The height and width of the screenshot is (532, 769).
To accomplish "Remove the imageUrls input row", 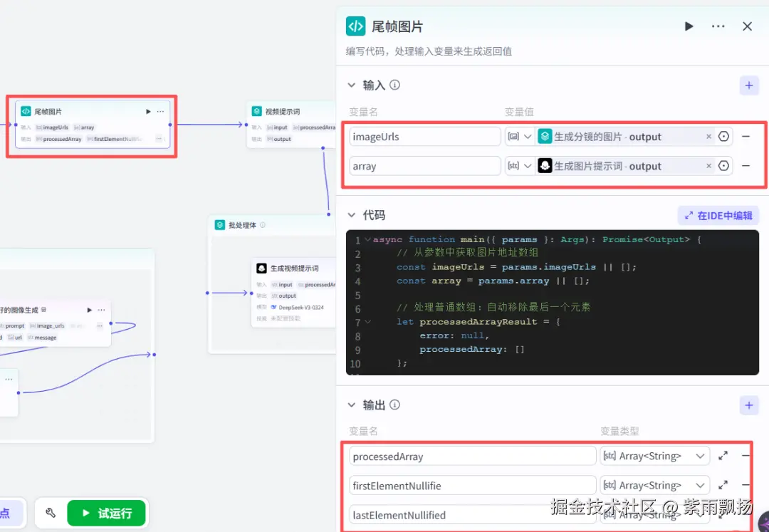I will pyautogui.click(x=746, y=137).
